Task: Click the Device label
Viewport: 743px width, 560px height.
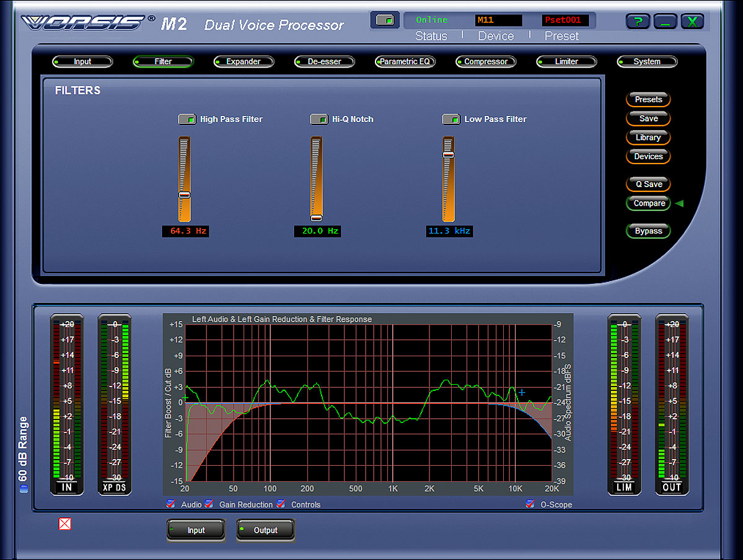Action: click(x=496, y=36)
